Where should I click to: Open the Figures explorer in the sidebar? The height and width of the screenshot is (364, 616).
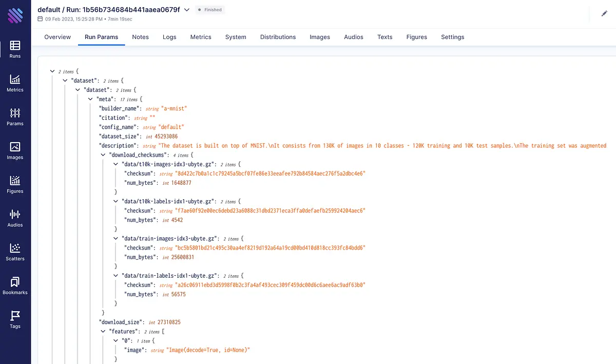click(x=15, y=184)
